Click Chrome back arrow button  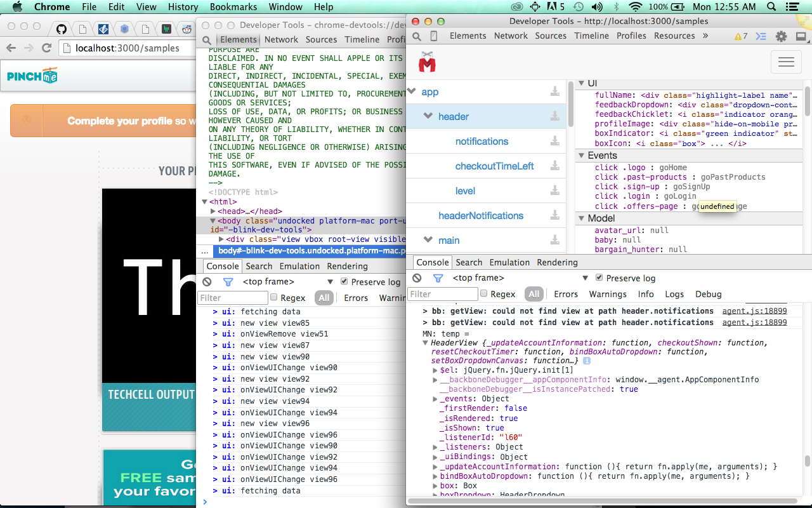point(11,48)
